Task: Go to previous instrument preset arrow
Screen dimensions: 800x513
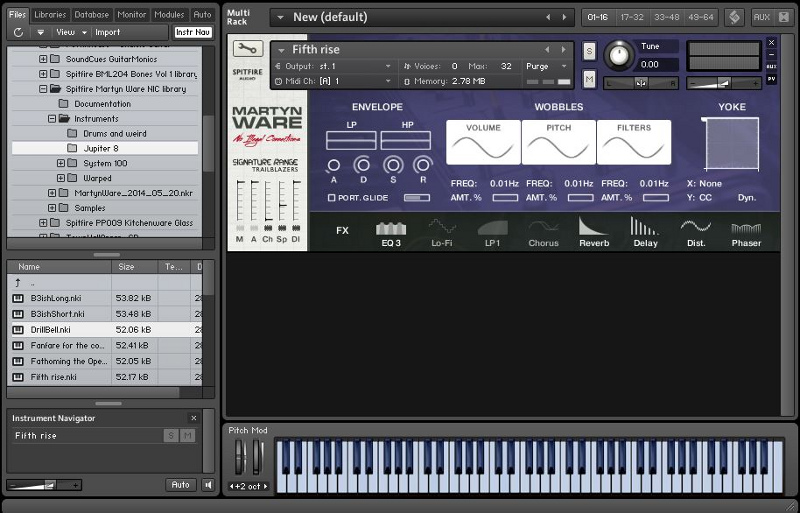Action: 547,50
